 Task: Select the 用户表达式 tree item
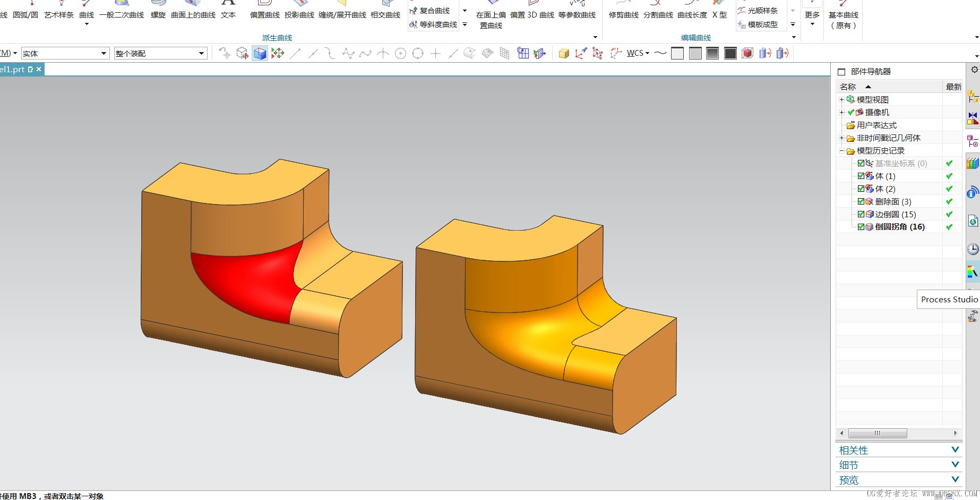tap(876, 125)
